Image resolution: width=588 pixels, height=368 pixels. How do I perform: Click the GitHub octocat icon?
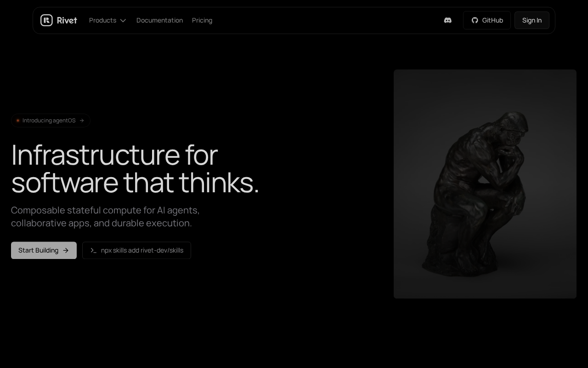[x=475, y=20]
